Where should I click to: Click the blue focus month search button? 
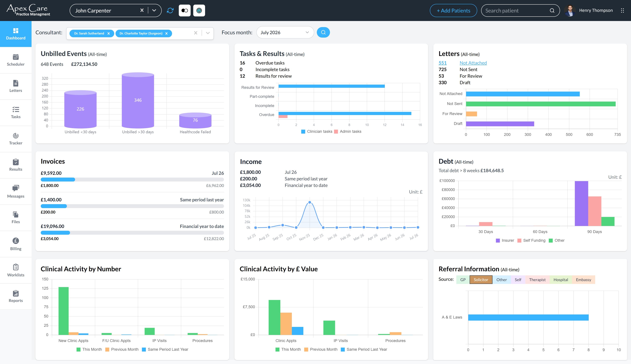[323, 32]
